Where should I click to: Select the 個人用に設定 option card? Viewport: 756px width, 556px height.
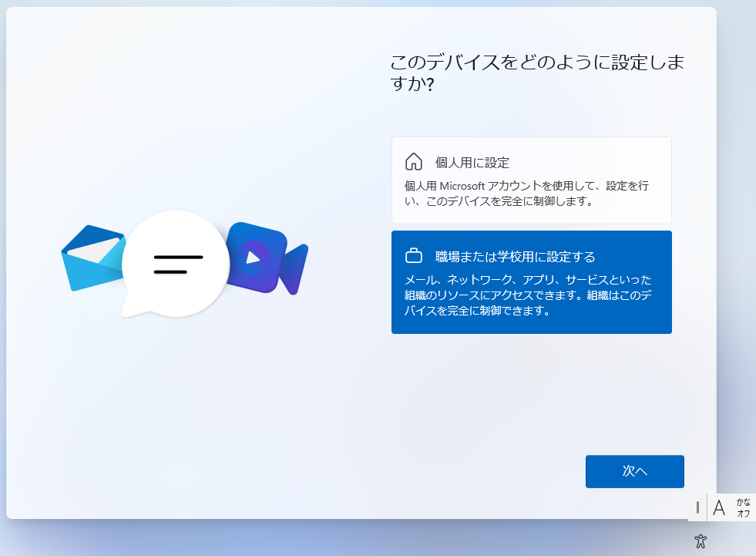click(x=531, y=180)
